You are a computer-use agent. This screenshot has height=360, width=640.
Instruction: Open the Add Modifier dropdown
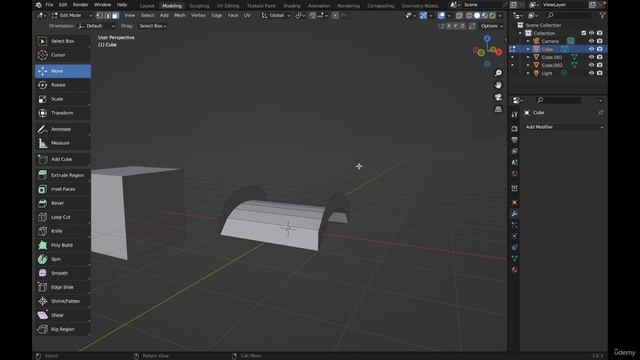(564, 127)
